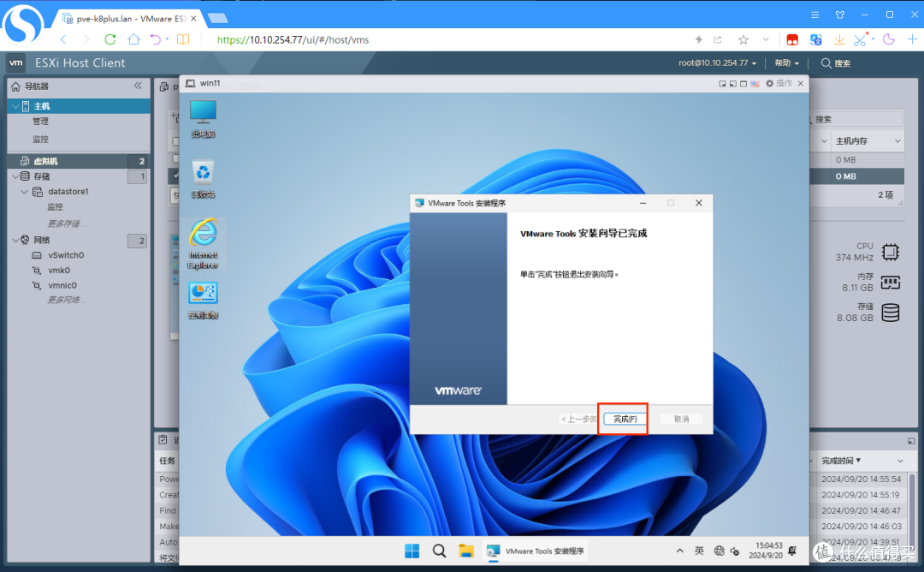Screen dimensions: 924x572
Task: Open the browser home page icon
Action: pos(133,39)
